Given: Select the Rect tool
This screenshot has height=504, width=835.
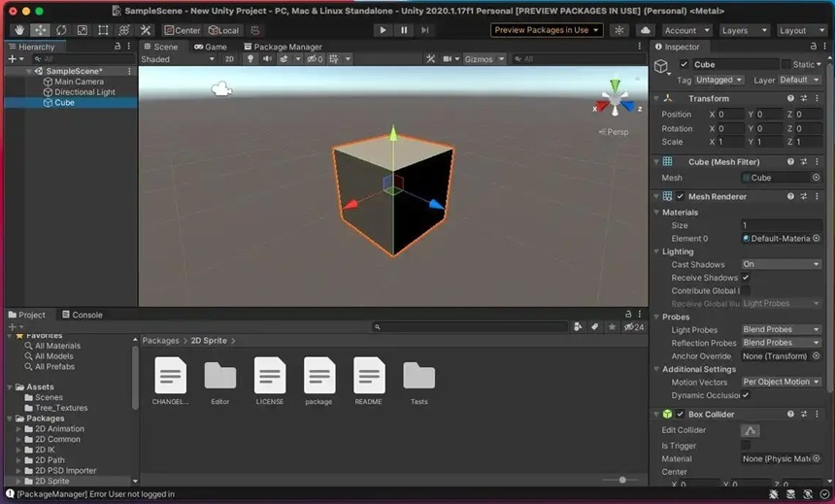Looking at the screenshot, I should tap(103, 30).
